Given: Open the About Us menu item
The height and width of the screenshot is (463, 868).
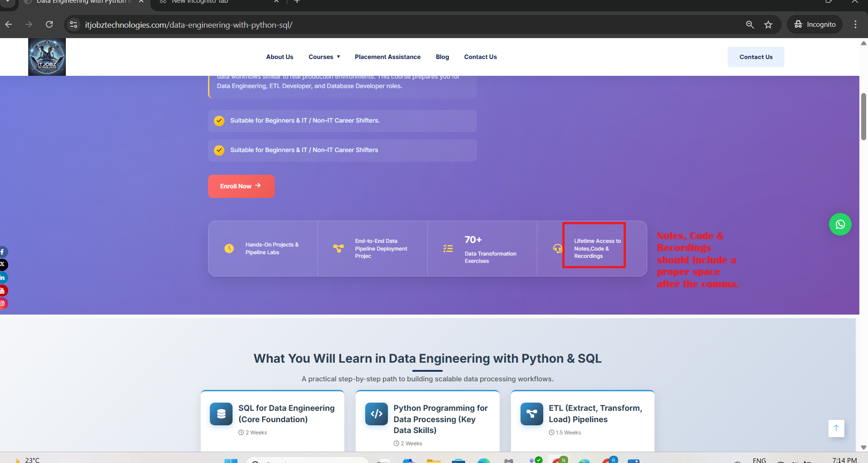Looking at the screenshot, I should [x=279, y=57].
